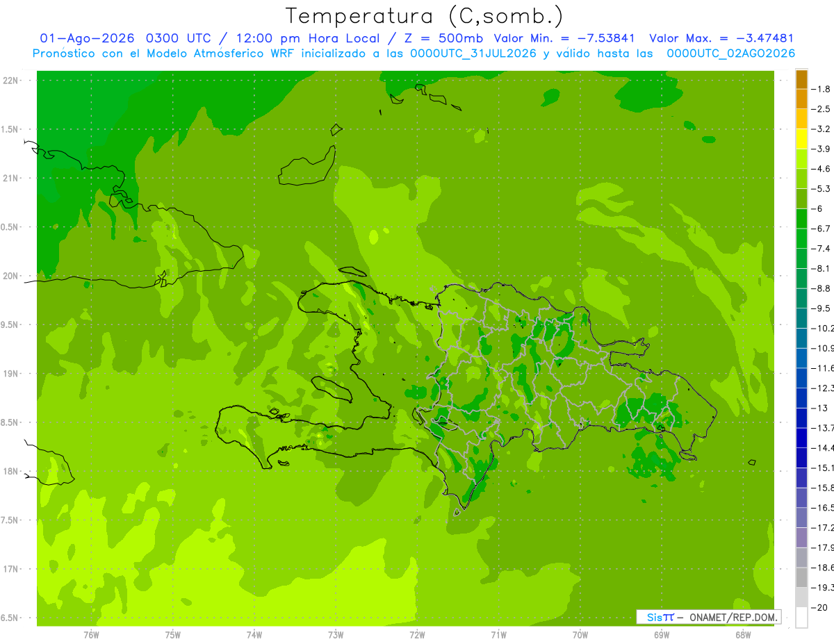Pick the color bar segment between -6 and -6.7
Screen dimensions: 834x644
(801, 219)
